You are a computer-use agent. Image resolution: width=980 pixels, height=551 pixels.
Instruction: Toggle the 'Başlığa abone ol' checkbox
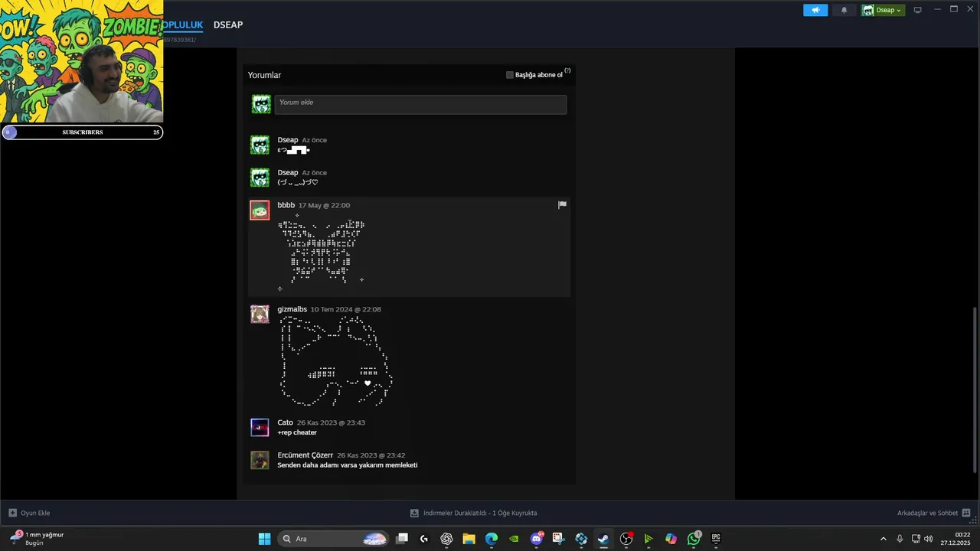[x=510, y=75]
